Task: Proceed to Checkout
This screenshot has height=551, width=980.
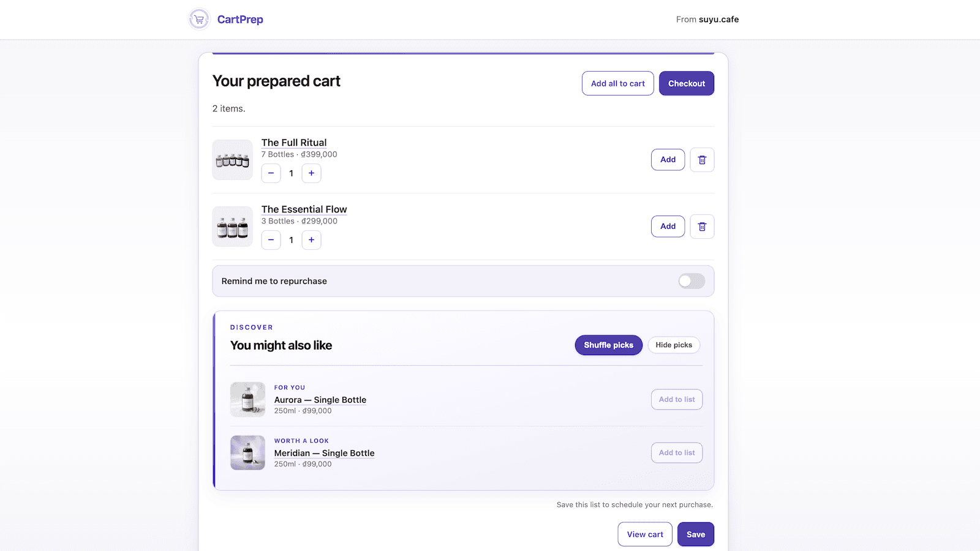Action: 687,83
